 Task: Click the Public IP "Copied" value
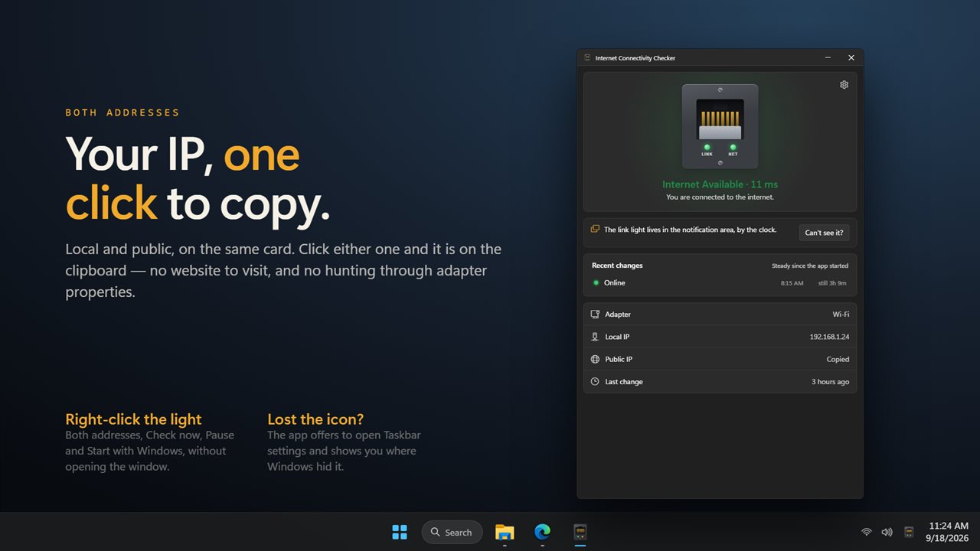click(838, 359)
